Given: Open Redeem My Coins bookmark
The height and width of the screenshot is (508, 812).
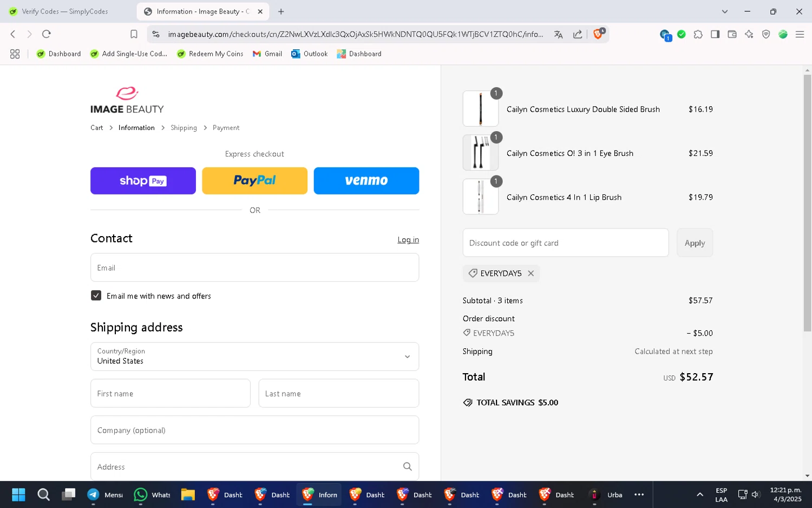Looking at the screenshot, I should click(x=210, y=54).
